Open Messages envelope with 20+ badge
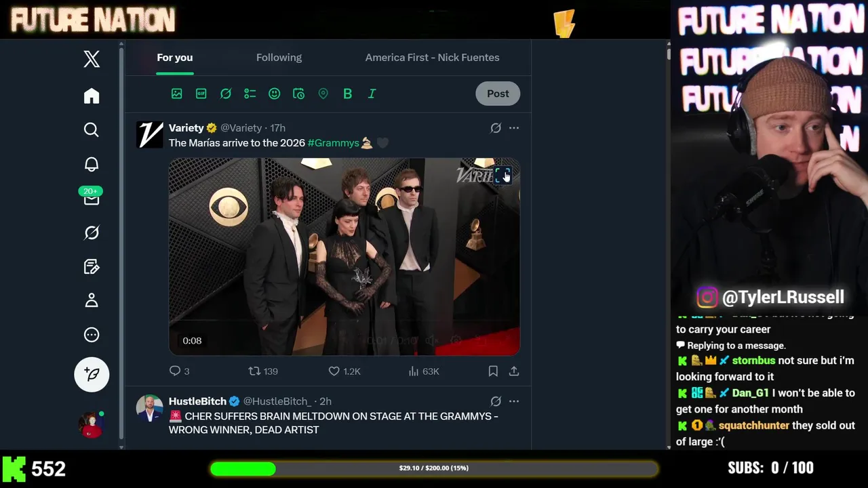The image size is (868, 488). coord(92,197)
